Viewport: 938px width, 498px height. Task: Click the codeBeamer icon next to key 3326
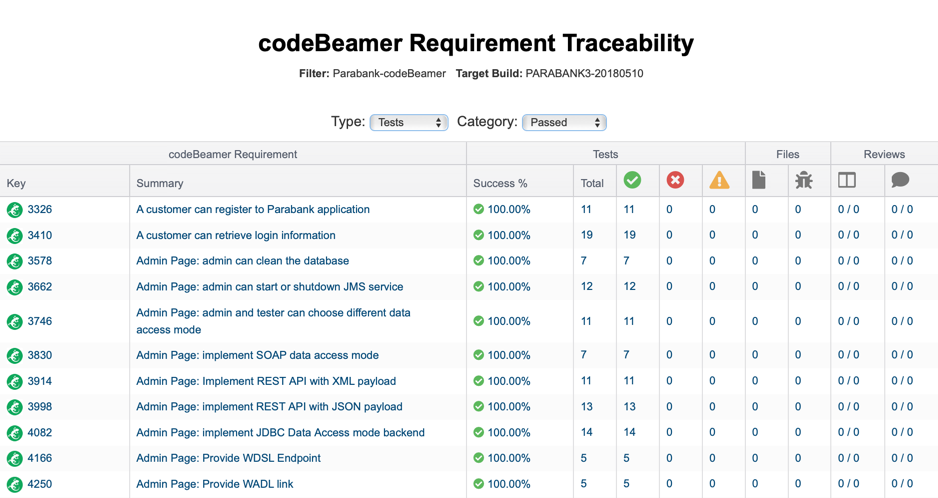point(15,210)
